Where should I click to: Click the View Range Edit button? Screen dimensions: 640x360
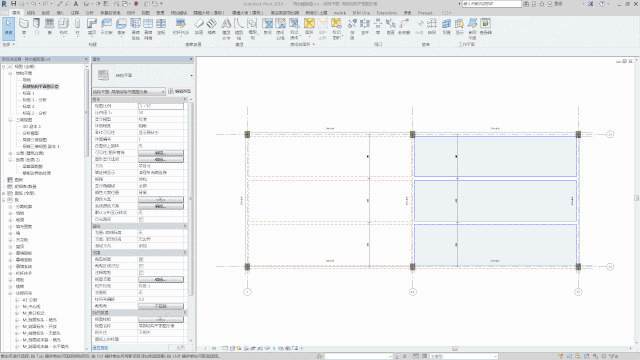(x=161, y=279)
